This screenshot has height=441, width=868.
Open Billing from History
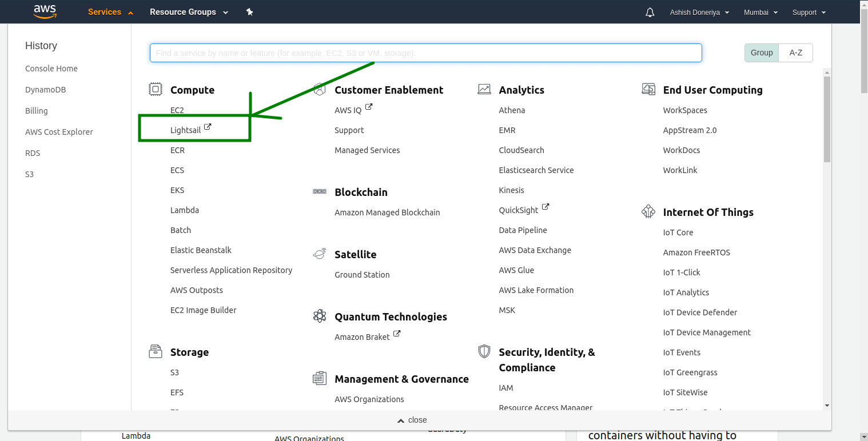point(37,111)
